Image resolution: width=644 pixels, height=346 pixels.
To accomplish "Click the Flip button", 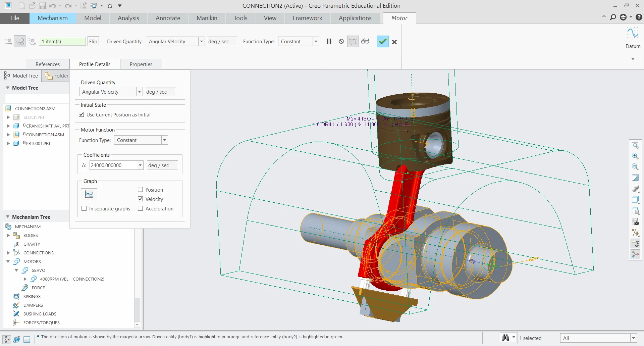I will point(93,41).
